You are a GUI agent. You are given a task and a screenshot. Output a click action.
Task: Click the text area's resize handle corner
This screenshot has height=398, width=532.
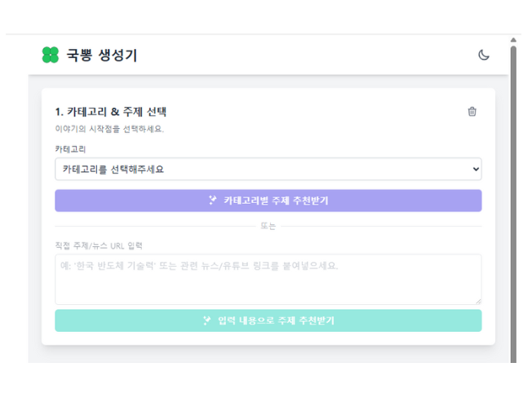(478, 301)
